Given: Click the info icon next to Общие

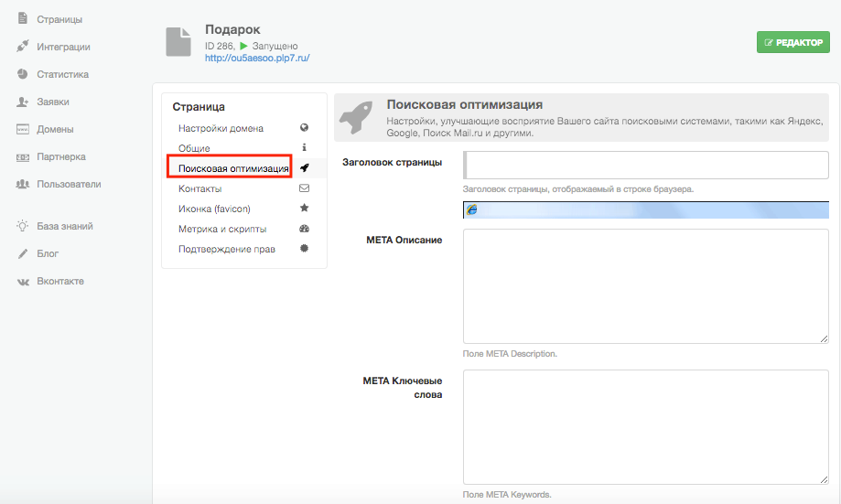Looking at the screenshot, I should tap(305, 148).
